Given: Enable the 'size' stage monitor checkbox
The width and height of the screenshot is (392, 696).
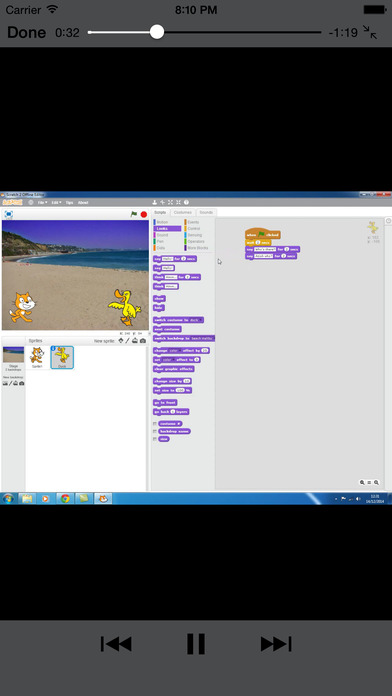Looking at the screenshot, I should click(x=155, y=439).
